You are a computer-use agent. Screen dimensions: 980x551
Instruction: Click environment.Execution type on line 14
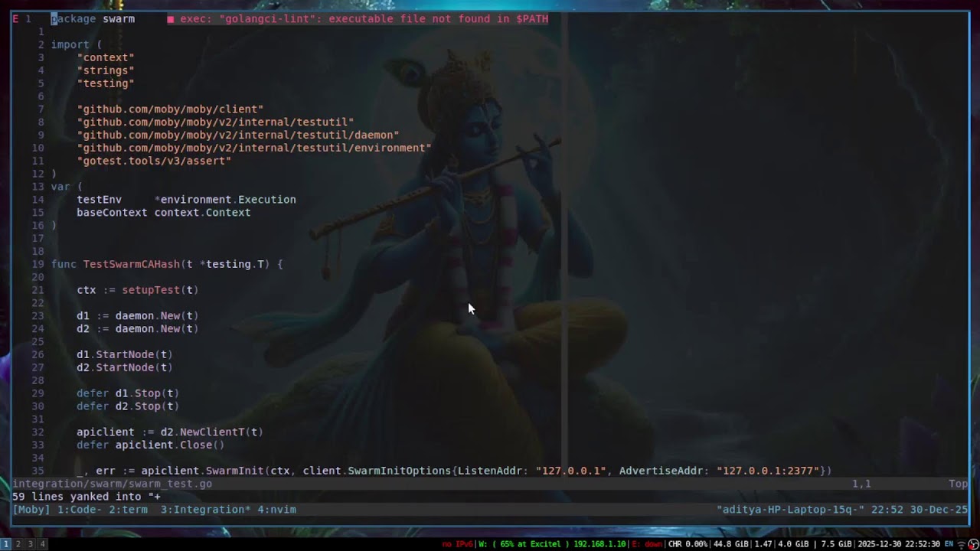pos(228,200)
